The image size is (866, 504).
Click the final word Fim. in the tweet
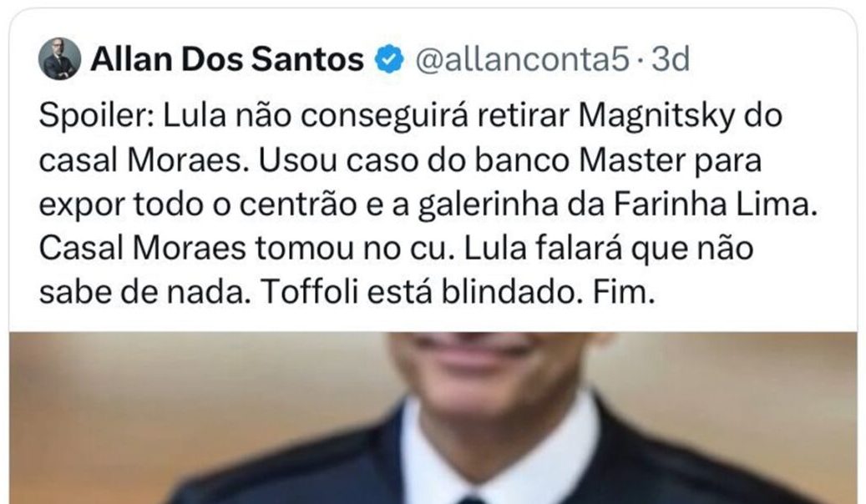coord(624,291)
